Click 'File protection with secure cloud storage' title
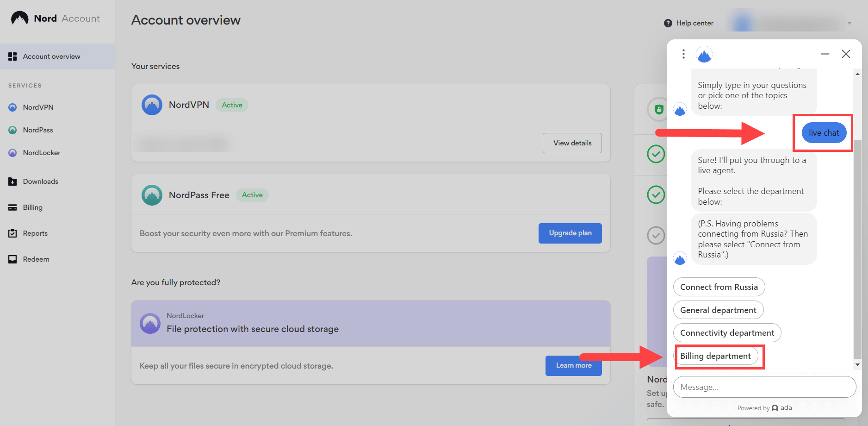868x426 pixels. coord(253,329)
